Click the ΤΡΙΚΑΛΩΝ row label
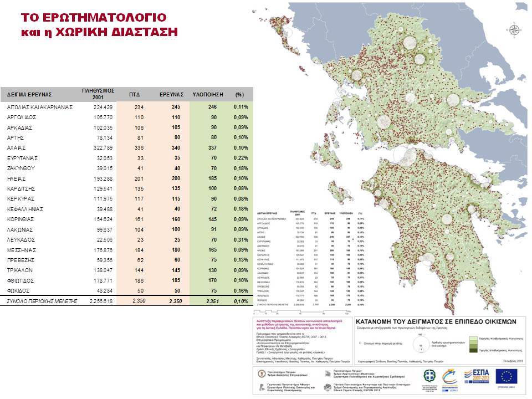 (x=20, y=270)
